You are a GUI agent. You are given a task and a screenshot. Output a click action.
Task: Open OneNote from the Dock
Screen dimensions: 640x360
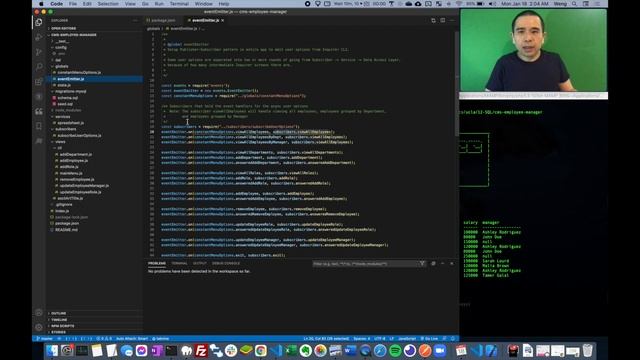[x=156, y=351]
